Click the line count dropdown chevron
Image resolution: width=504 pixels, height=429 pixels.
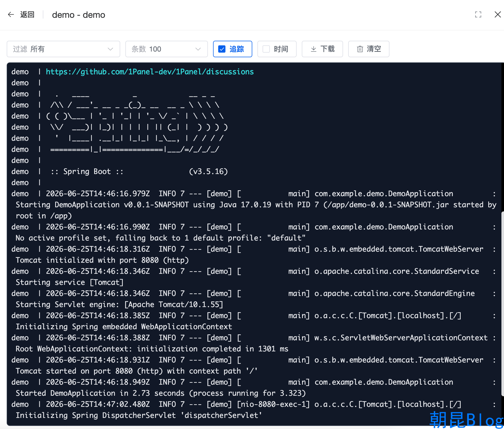198,49
